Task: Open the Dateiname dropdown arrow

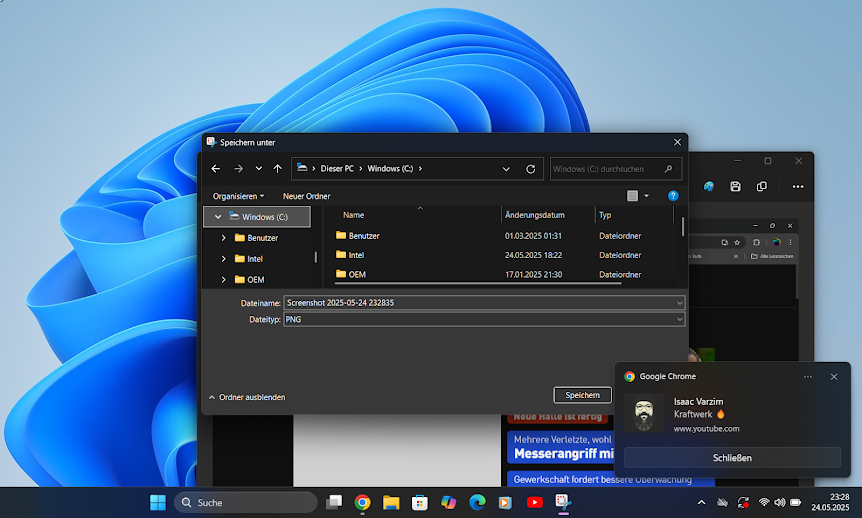Action: click(679, 303)
